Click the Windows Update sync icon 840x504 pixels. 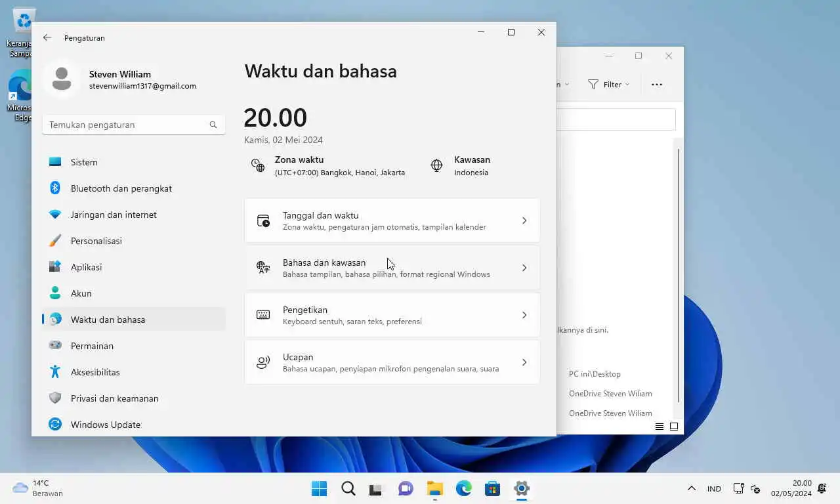coord(55,425)
